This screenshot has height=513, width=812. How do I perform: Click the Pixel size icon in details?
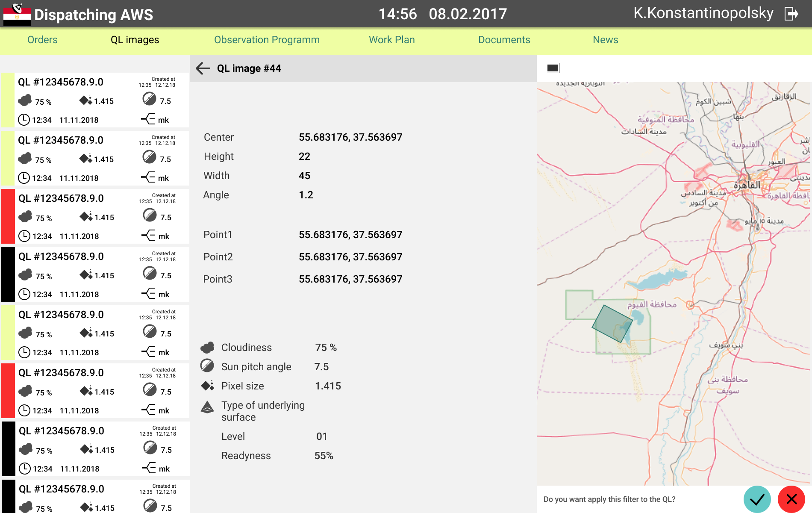[208, 386]
